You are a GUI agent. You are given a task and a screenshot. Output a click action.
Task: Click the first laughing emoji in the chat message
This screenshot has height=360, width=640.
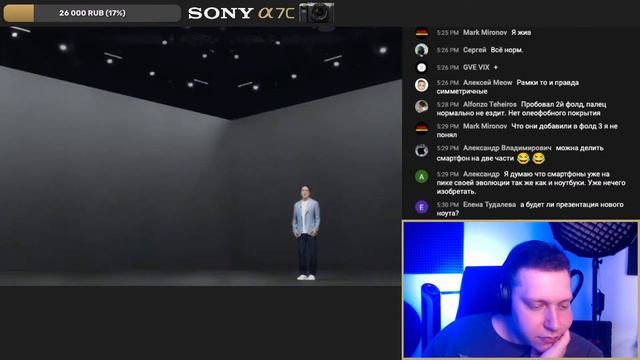[523, 158]
